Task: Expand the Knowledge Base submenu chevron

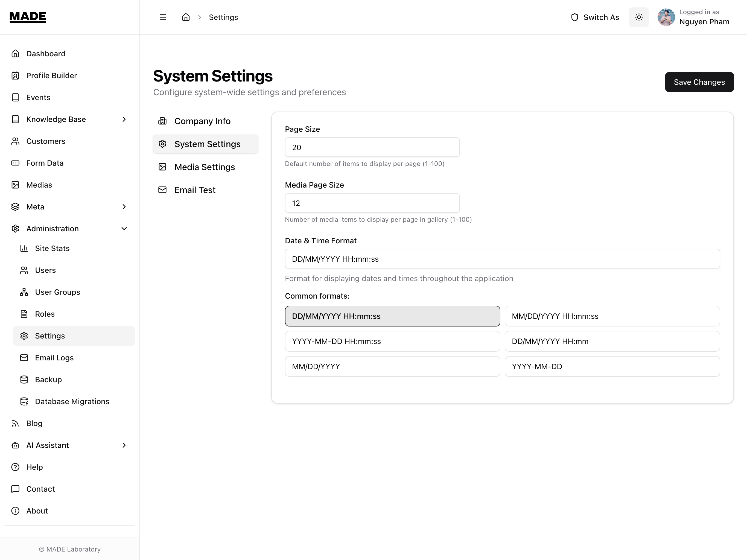Action: click(124, 119)
